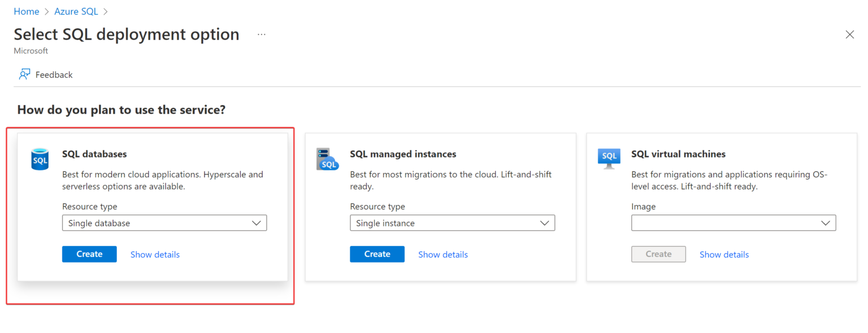Create a SQL managed instance
Viewport: 868px width, 333px height.
click(377, 254)
